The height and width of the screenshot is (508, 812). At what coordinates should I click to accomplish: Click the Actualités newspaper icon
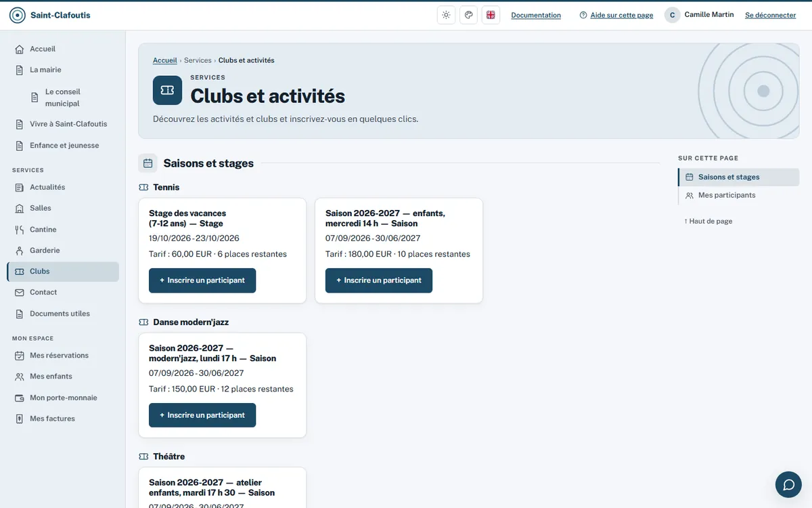(20, 188)
